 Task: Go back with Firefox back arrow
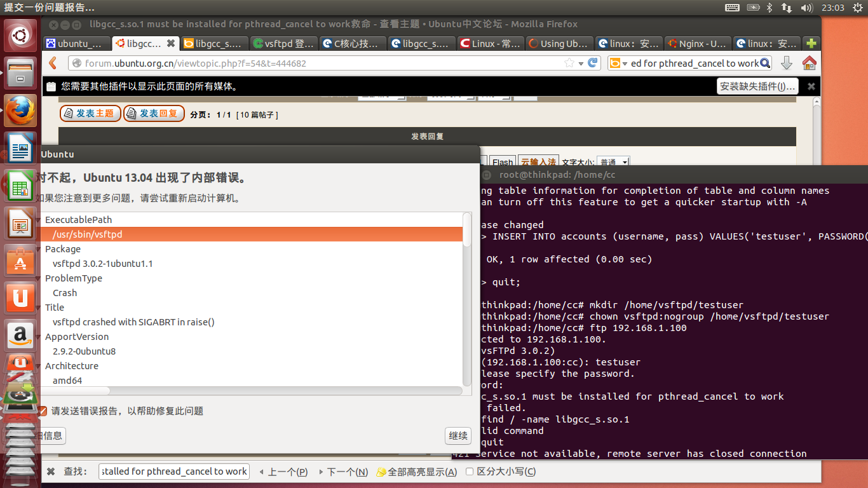(x=53, y=63)
